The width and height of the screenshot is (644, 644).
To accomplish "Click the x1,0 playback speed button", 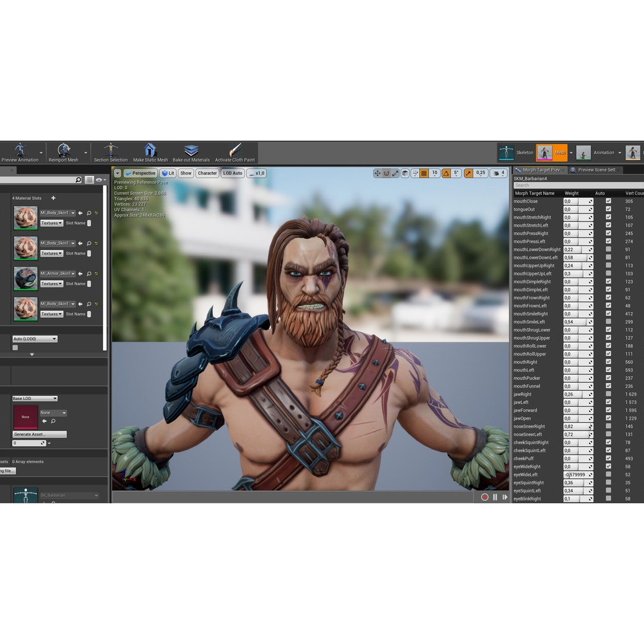I will [256, 174].
